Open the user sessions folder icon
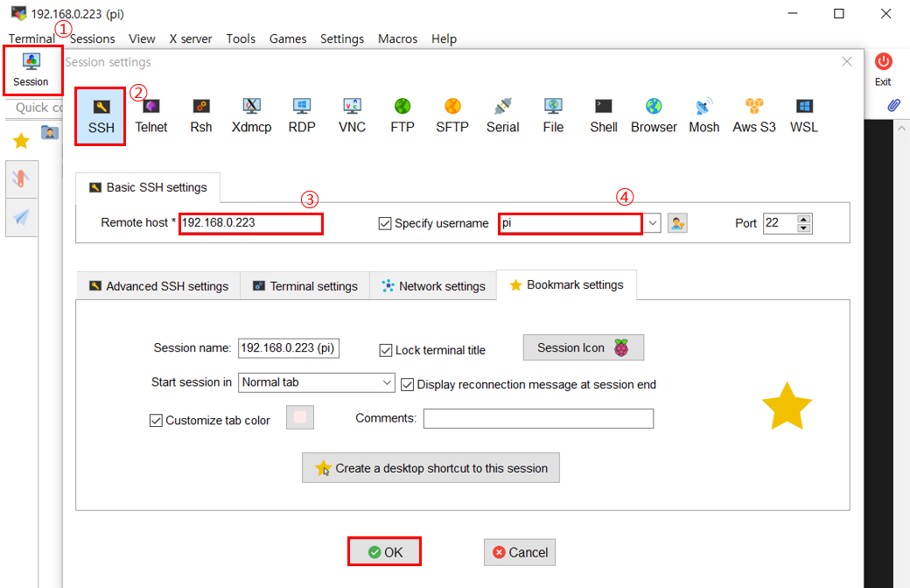Screen dimensions: 910x588 pos(50,132)
